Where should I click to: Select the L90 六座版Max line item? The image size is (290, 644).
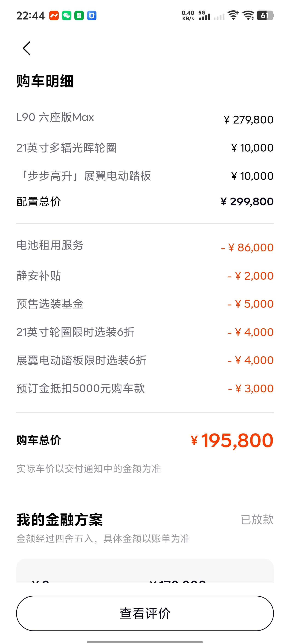(55, 117)
